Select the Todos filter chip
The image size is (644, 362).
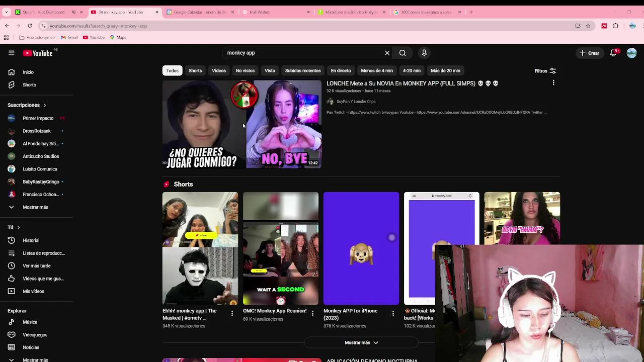tap(172, 71)
